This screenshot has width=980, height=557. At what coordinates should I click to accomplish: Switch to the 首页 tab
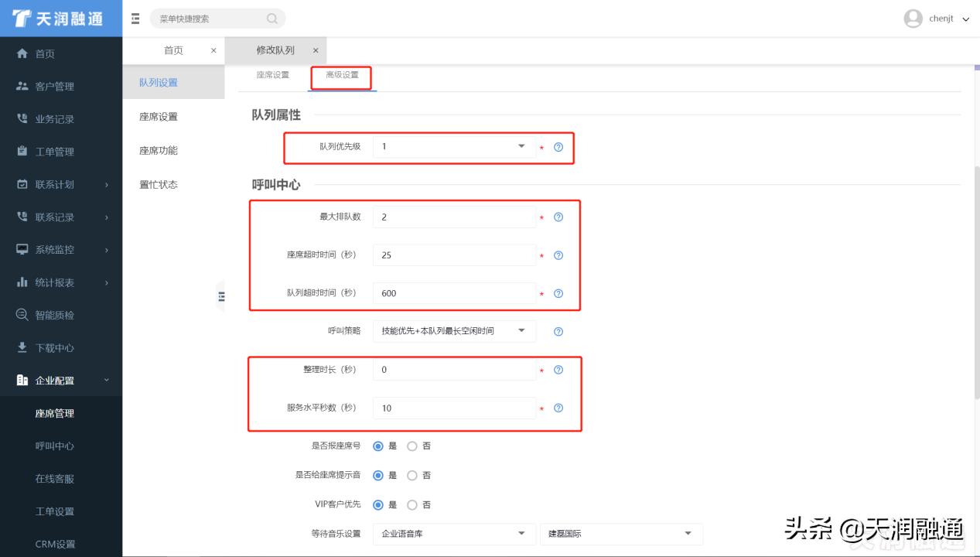173,50
